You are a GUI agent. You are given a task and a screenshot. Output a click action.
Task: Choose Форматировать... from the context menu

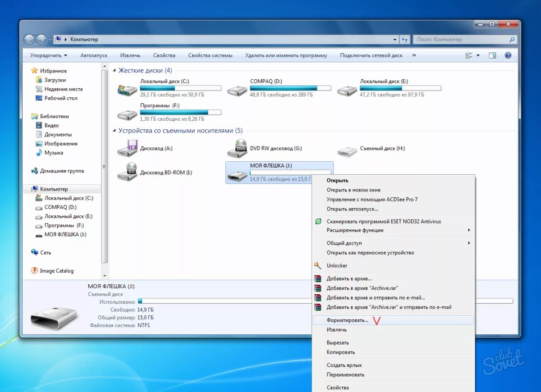pyautogui.click(x=394, y=320)
